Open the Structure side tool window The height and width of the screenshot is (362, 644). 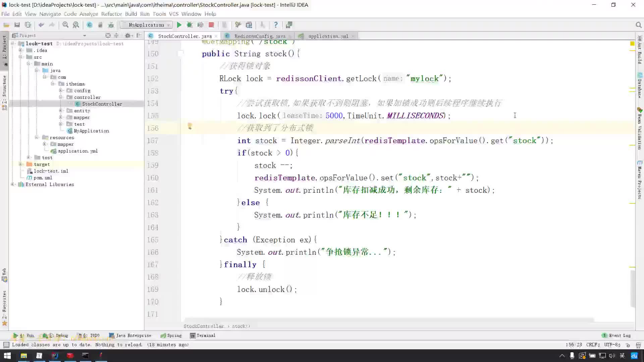4,93
